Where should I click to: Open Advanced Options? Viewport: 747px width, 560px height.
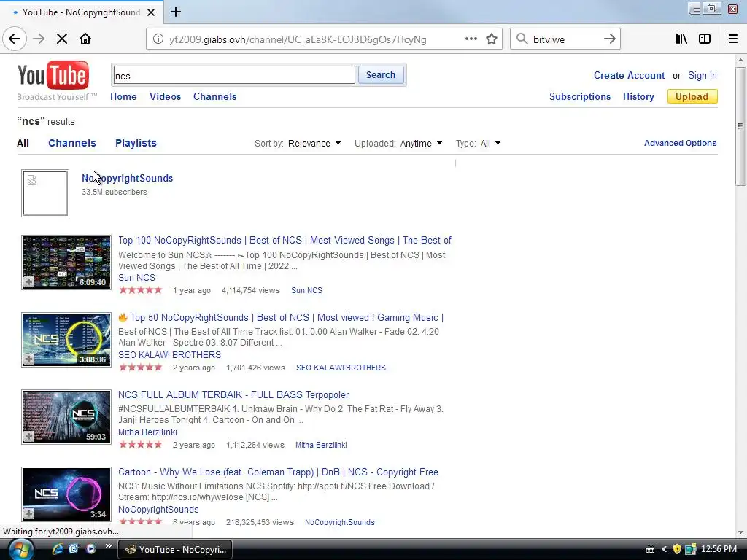coord(681,144)
